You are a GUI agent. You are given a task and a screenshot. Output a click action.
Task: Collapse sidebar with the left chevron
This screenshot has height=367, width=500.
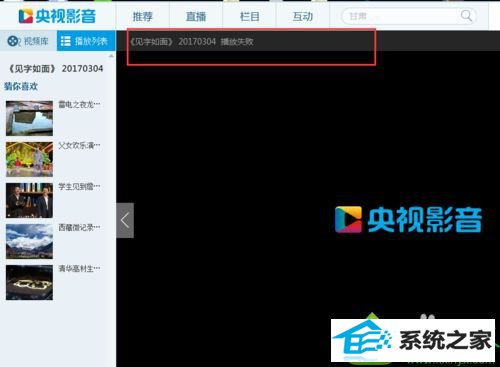pos(125,220)
